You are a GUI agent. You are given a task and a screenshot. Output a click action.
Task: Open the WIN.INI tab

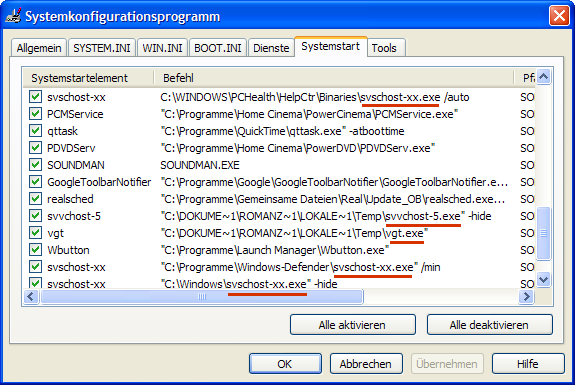162,48
